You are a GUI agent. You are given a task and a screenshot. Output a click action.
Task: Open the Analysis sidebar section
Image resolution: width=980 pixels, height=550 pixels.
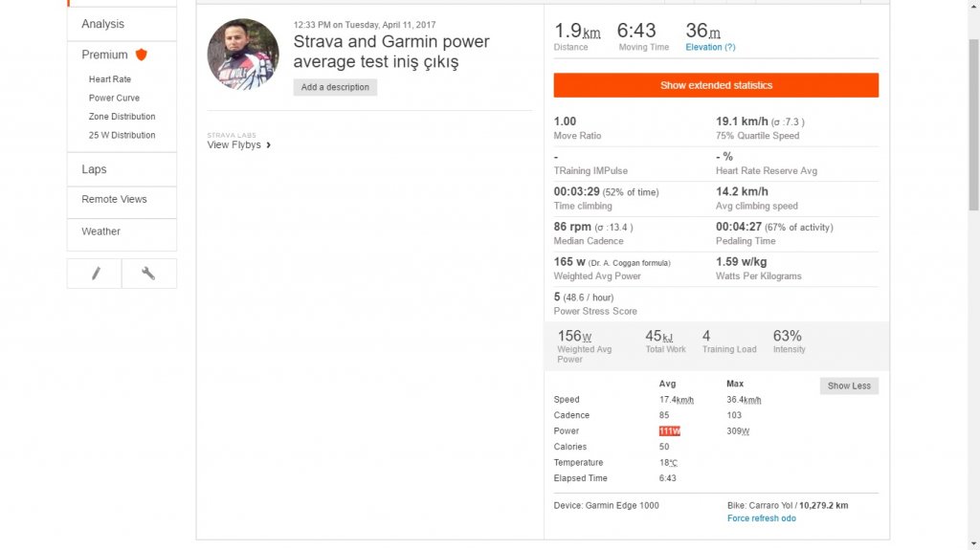pyautogui.click(x=103, y=24)
